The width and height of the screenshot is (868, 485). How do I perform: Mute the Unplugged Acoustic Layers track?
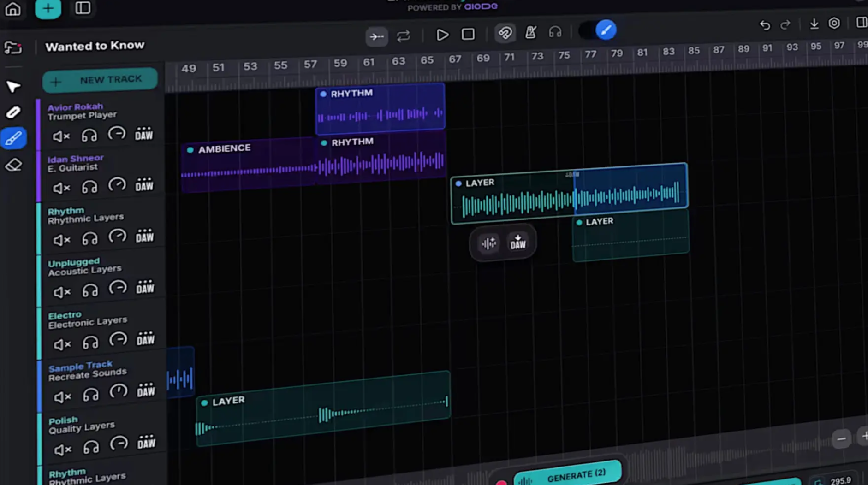click(62, 292)
